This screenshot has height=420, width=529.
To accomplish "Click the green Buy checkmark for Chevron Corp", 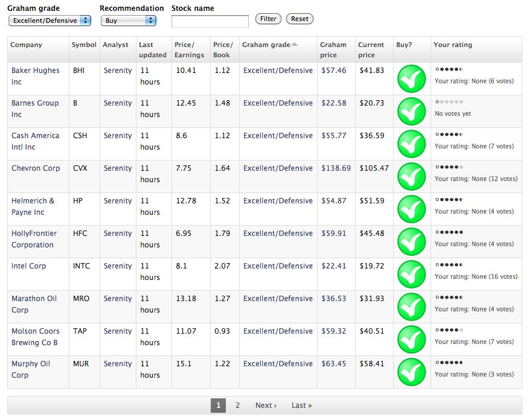I will [411, 177].
